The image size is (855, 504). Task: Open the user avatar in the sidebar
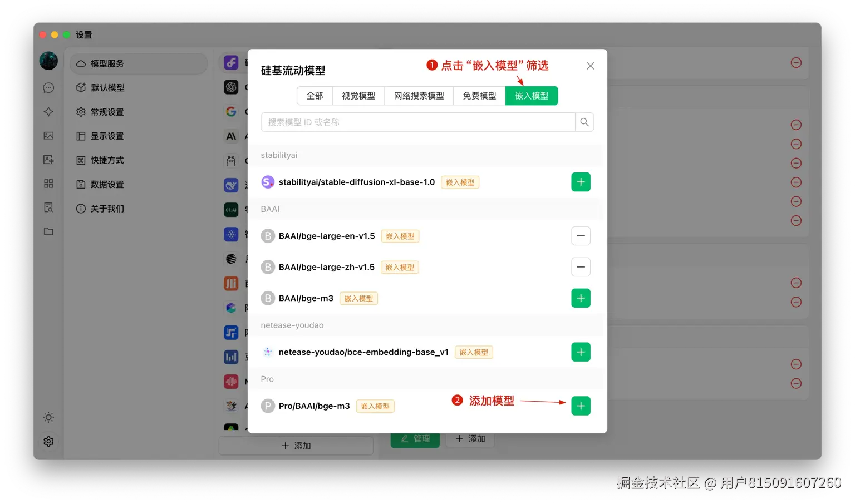pyautogui.click(x=48, y=61)
